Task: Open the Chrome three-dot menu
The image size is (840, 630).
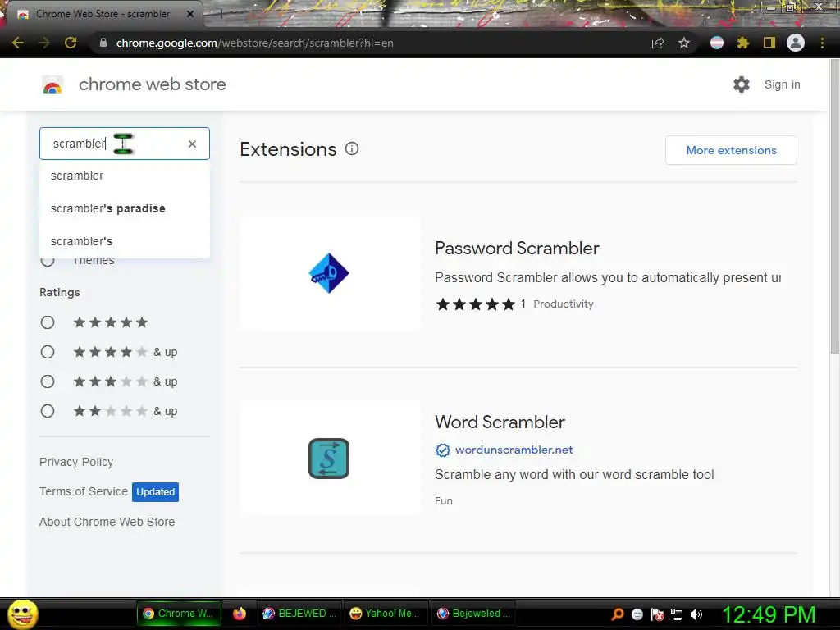Action: click(x=822, y=43)
